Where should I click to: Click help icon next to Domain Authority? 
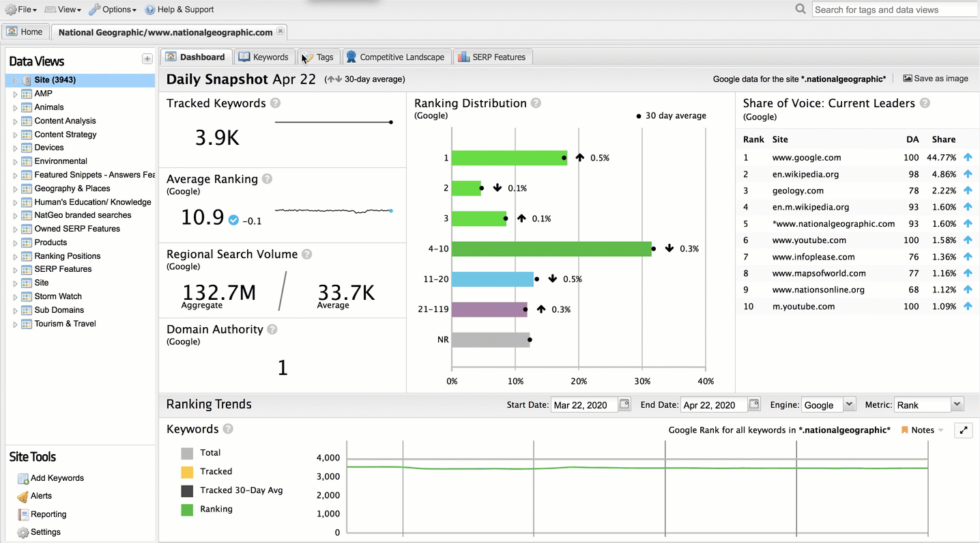click(x=272, y=329)
